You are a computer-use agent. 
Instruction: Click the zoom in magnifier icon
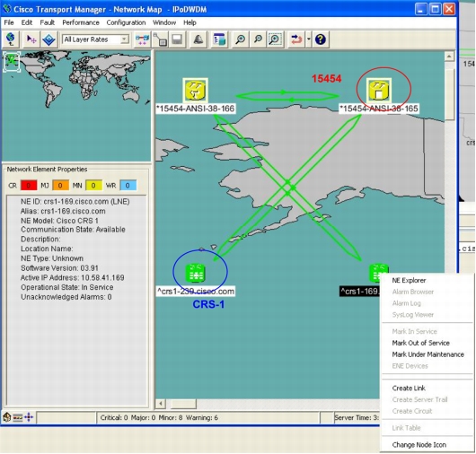tap(241, 39)
